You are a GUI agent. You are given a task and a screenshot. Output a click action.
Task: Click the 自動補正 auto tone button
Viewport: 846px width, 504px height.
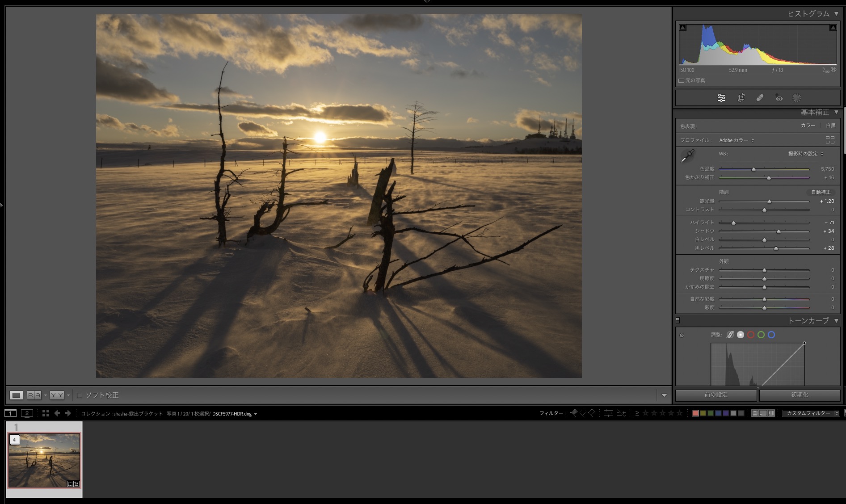point(821,192)
